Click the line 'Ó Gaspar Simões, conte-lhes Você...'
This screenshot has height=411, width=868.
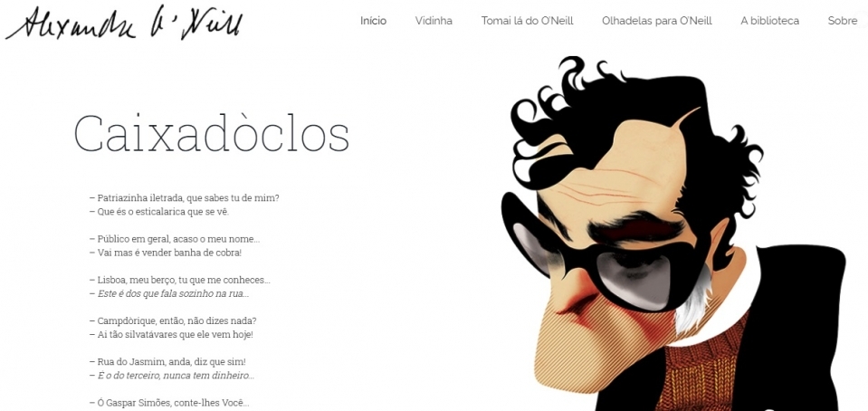(169, 403)
